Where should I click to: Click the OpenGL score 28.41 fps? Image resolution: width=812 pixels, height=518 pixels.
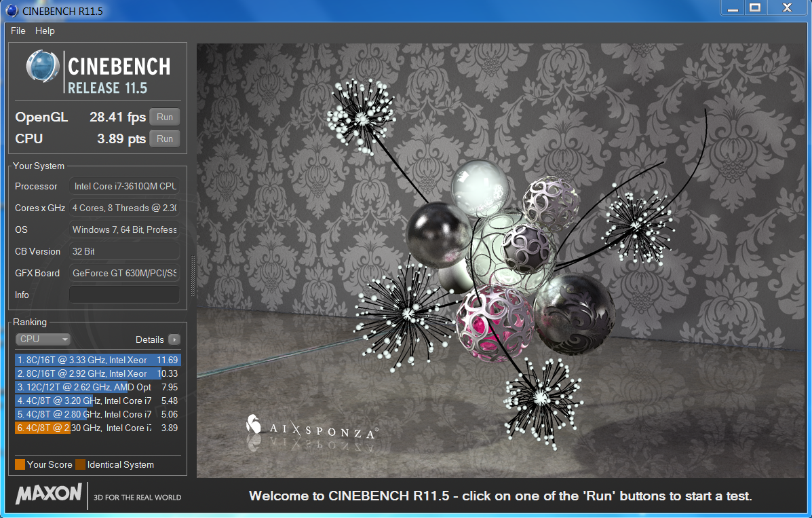click(117, 117)
